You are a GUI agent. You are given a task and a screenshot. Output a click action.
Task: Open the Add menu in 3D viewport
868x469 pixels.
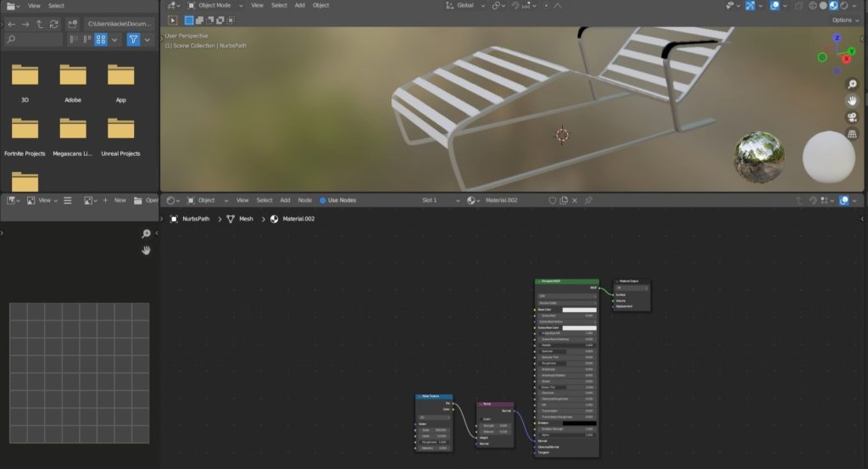point(299,5)
